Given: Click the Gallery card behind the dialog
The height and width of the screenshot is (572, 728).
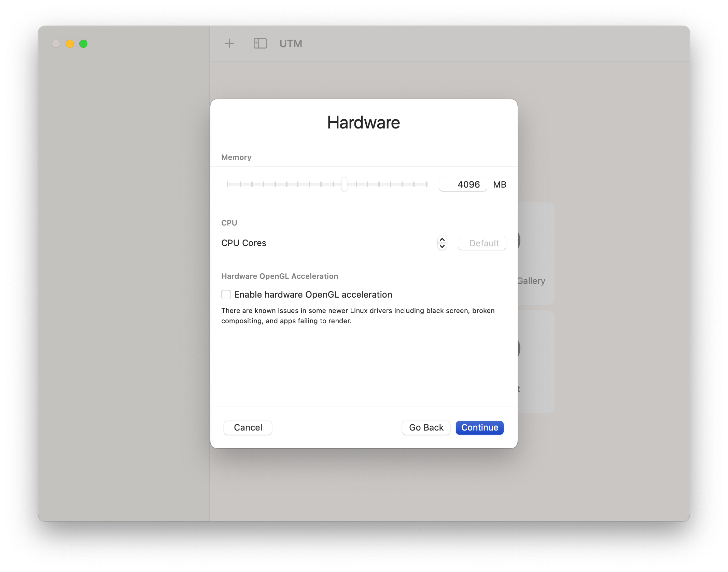Looking at the screenshot, I should tap(536, 253).
